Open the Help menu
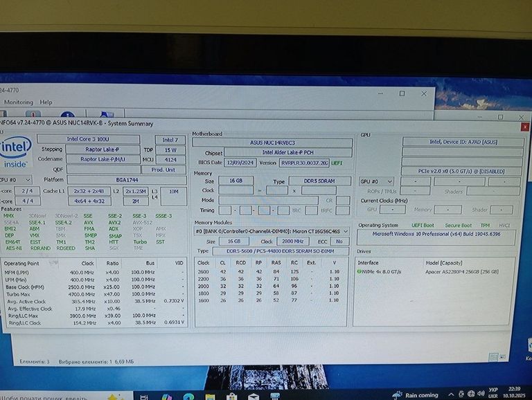Viewport: 532px width, 400px height. [x=46, y=102]
